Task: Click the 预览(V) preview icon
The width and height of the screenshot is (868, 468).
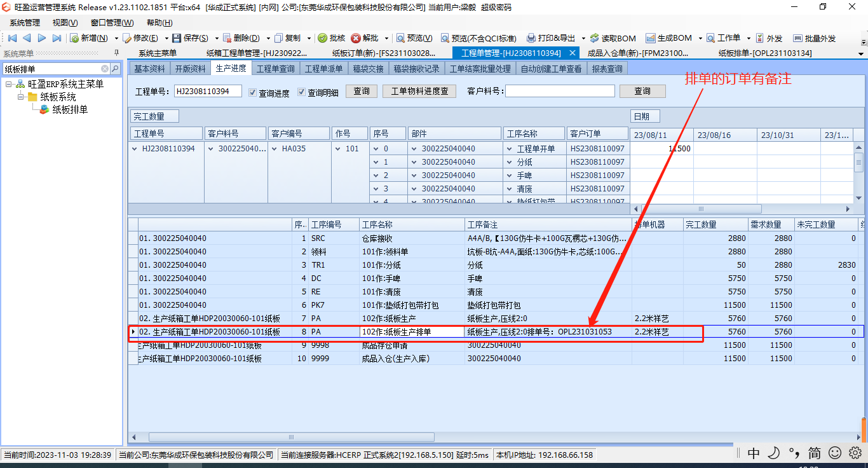Action: coord(400,38)
